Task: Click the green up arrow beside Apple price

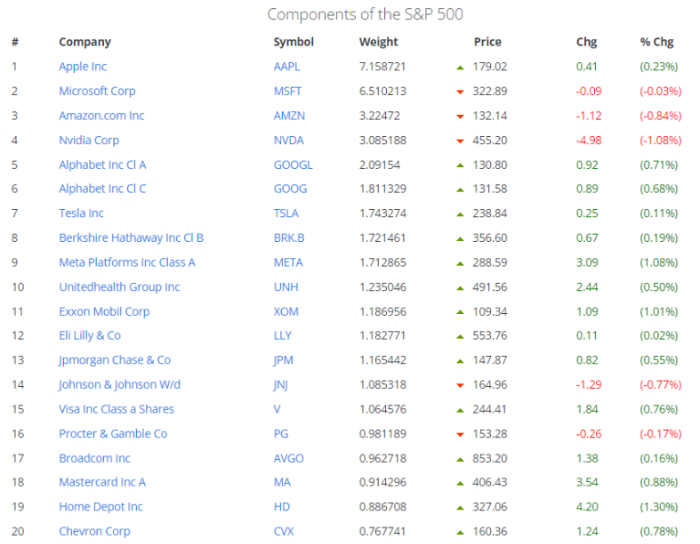Action: pyautogui.click(x=460, y=68)
